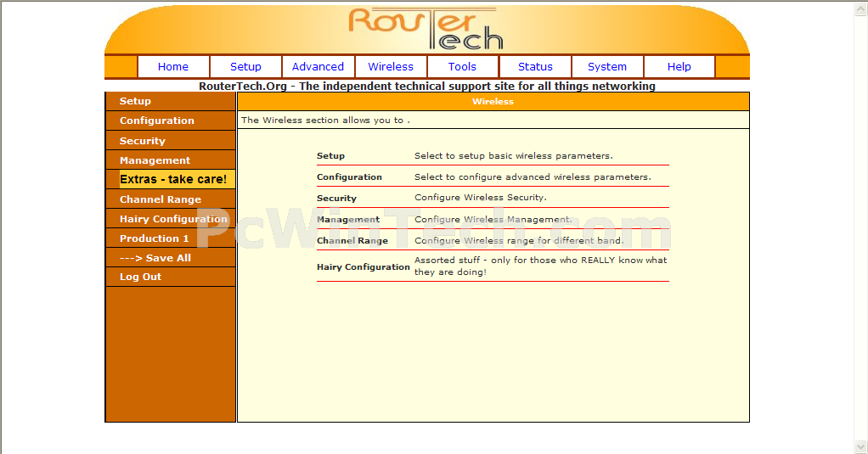
Task: Open Setup in the left sidebar
Action: point(171,101)
